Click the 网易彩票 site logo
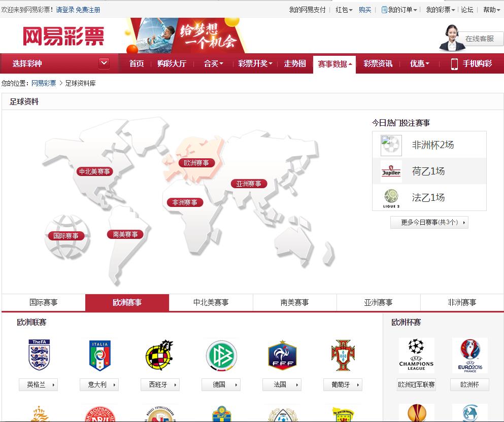 [63, 37]
